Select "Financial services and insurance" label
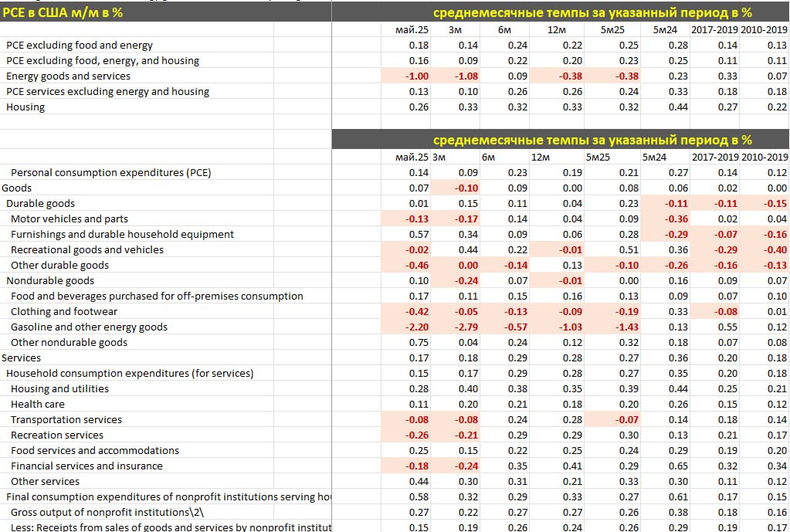This screenshot has width=790, height=532. tap(86, 466)
